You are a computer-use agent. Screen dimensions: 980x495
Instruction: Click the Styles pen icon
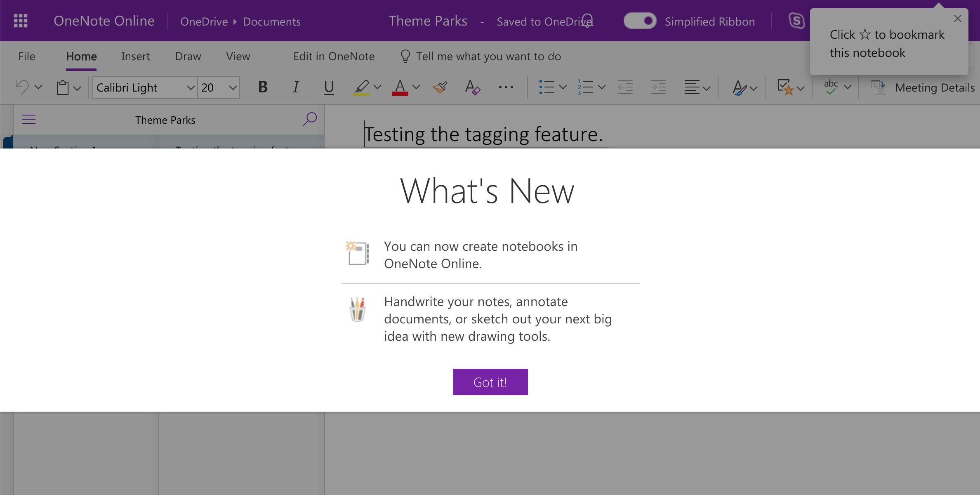pos(740,87)
